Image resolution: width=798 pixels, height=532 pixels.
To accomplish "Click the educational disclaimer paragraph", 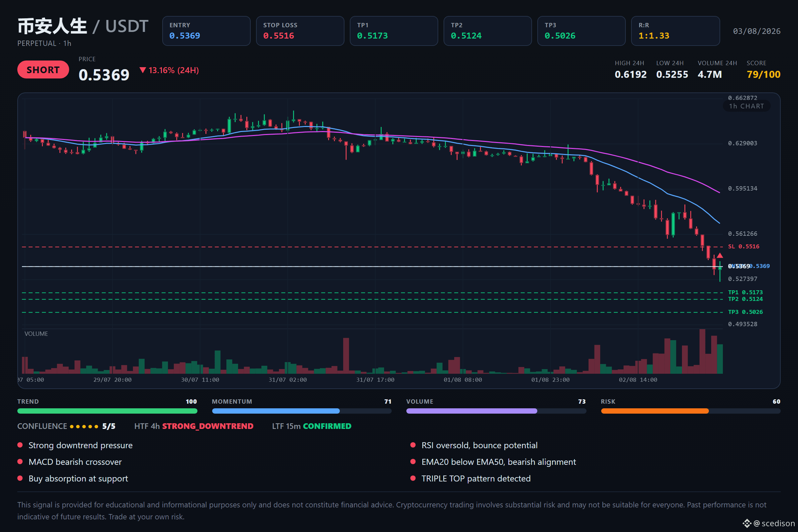I will pyautogui.click(x=392, y=511).
